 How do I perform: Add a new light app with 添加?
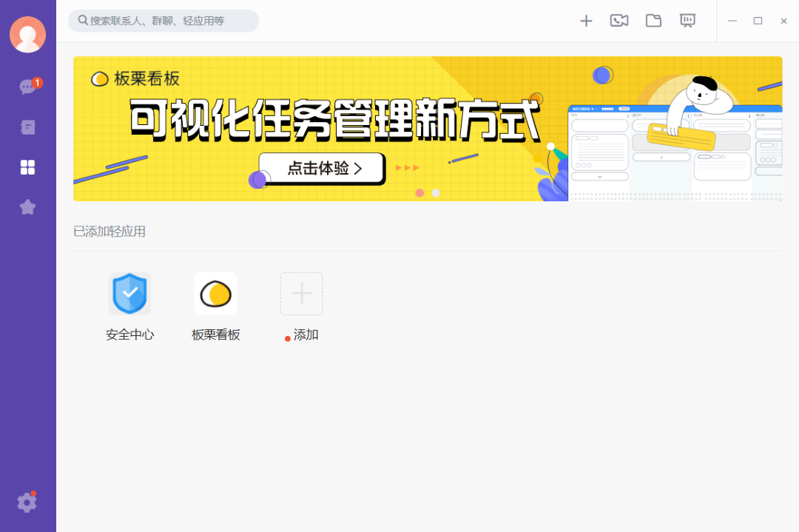pyautogui.click(x=301, y=294)
